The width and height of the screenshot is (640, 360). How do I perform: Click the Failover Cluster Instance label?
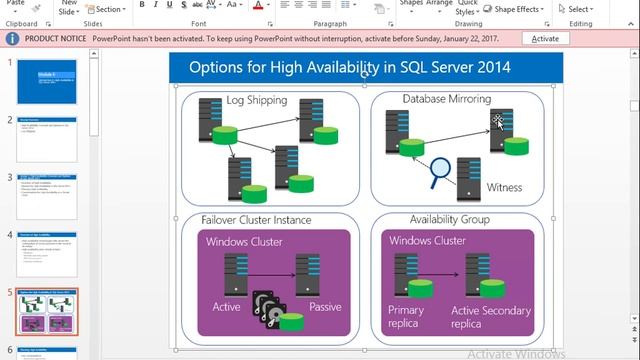click(256, 220)
